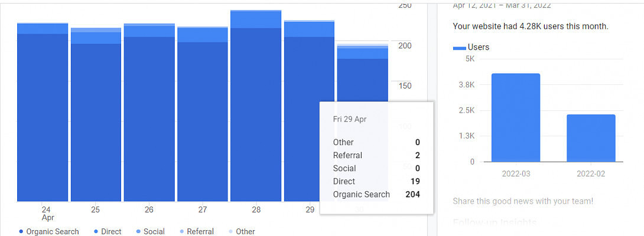Select the 24 Apr Organic Search bar
Viewport: 644px width, 236px height.
click(43, 118)
